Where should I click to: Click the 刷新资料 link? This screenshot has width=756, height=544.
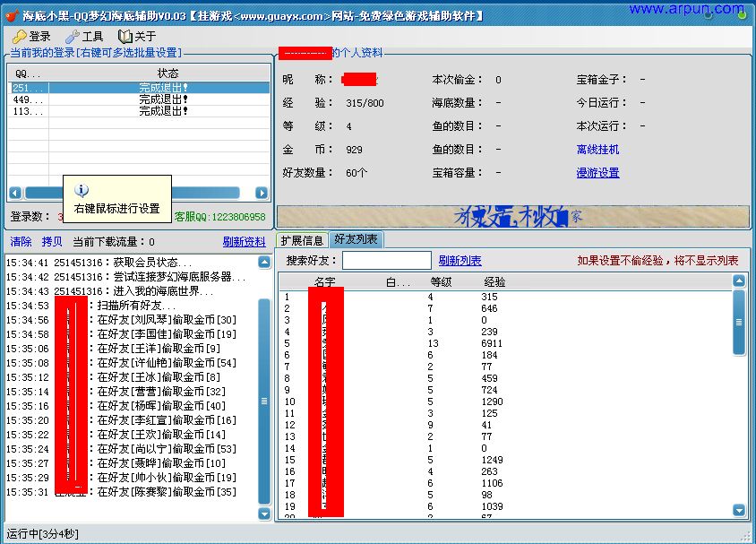pyautogui.click(x=244, y=242)
